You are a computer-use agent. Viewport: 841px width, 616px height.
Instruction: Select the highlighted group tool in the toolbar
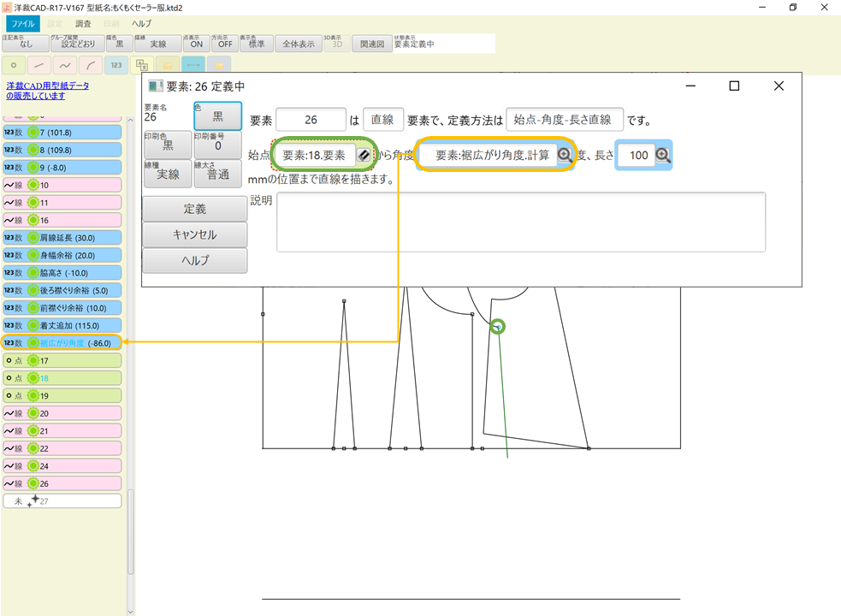[141, 64]
